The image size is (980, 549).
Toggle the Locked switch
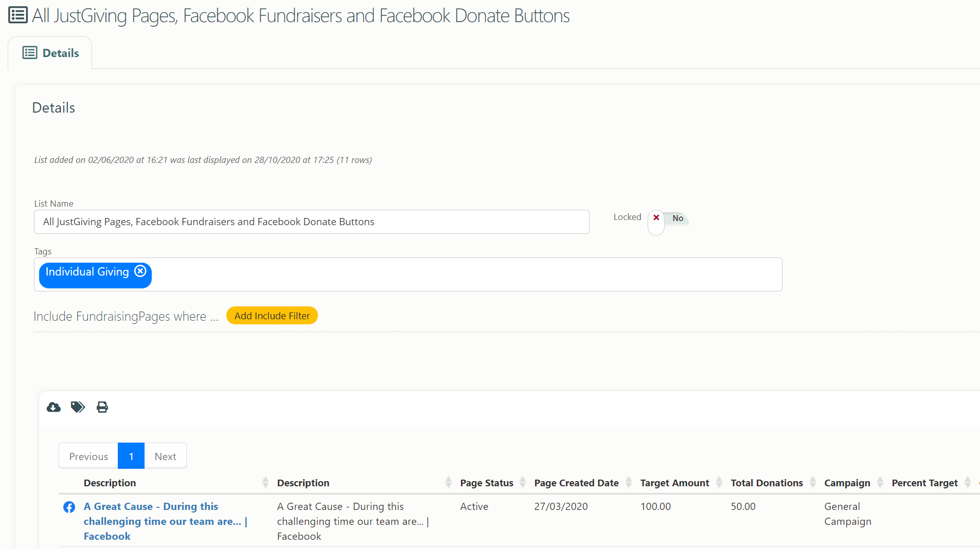[x=668, y=218]
